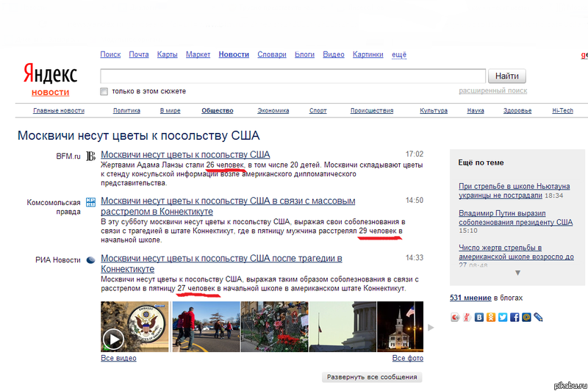Viewport: 588px width, 391px height.
Task: Switch to Здоровье news section
Action: pos(517,110)
